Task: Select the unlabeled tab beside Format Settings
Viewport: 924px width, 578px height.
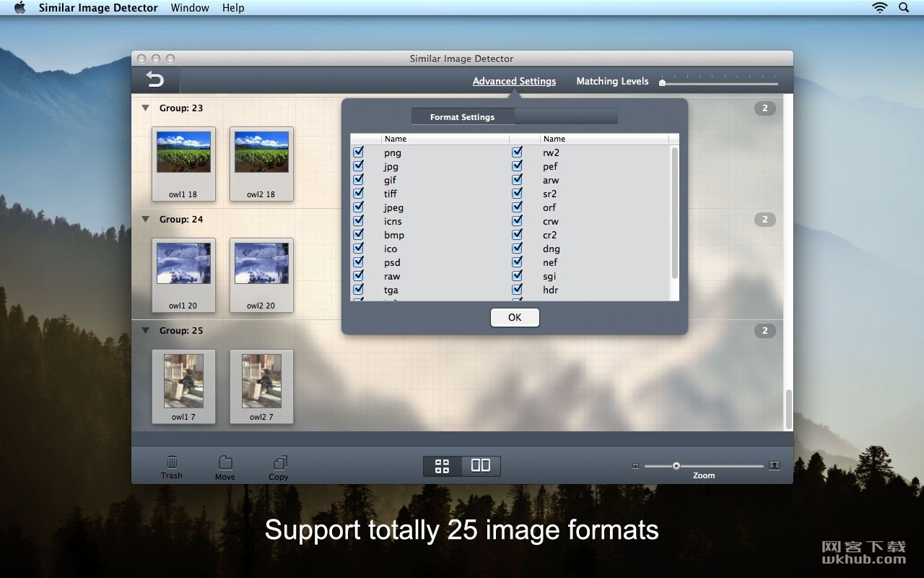Action: 566,116
